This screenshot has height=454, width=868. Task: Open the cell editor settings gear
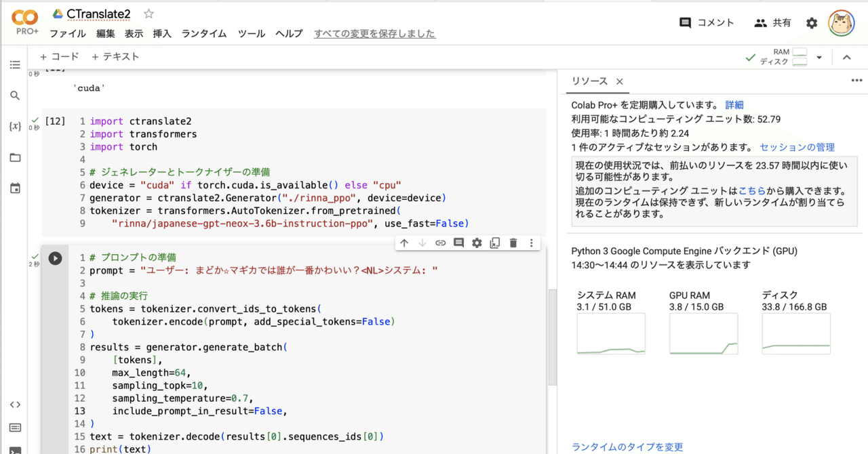click(475, 243)
